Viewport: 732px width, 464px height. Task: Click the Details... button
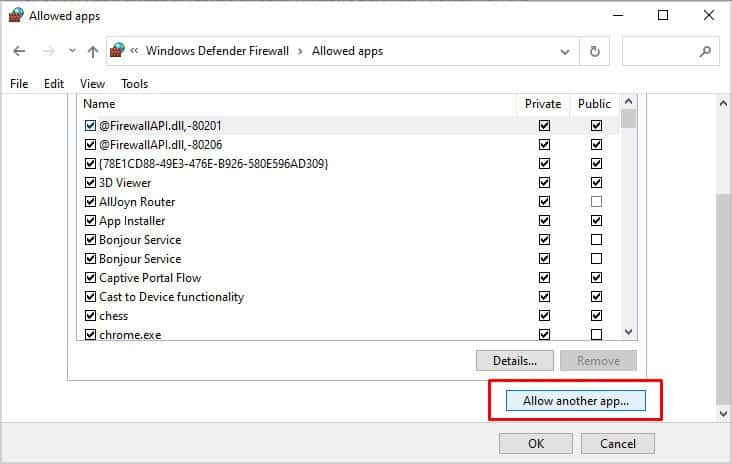tap(514, 361)
